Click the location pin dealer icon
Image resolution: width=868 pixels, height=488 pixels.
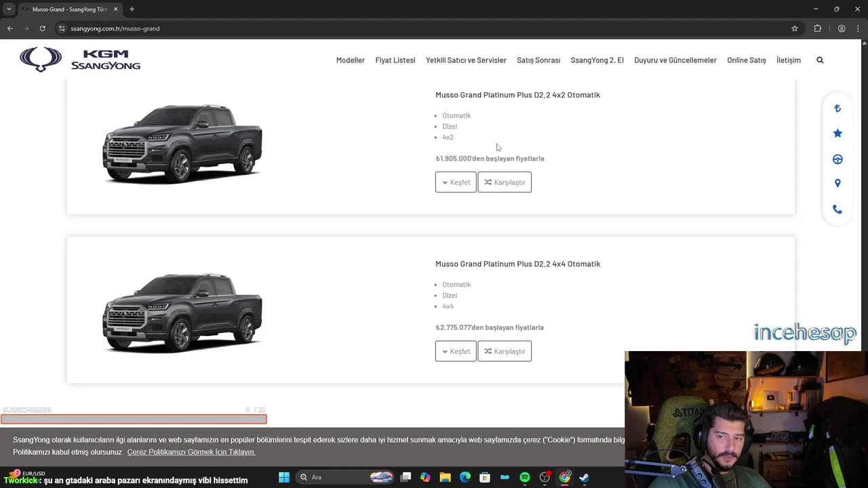837,184
